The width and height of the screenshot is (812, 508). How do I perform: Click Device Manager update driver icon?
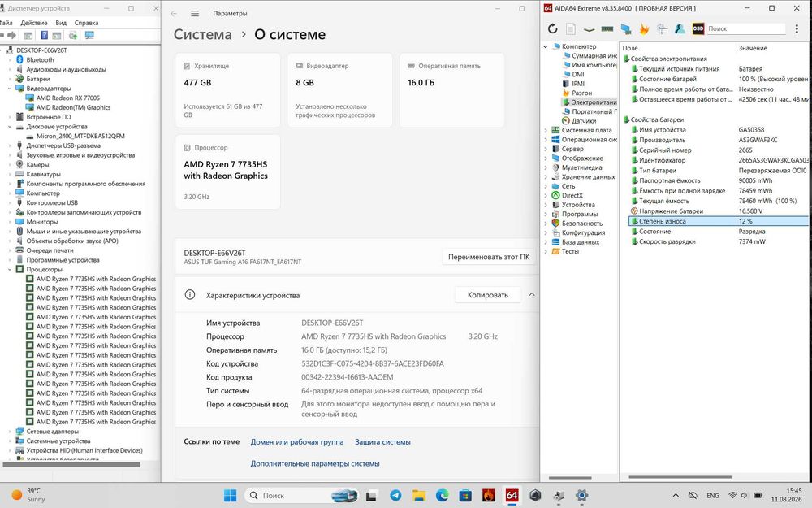click(73, 35)
